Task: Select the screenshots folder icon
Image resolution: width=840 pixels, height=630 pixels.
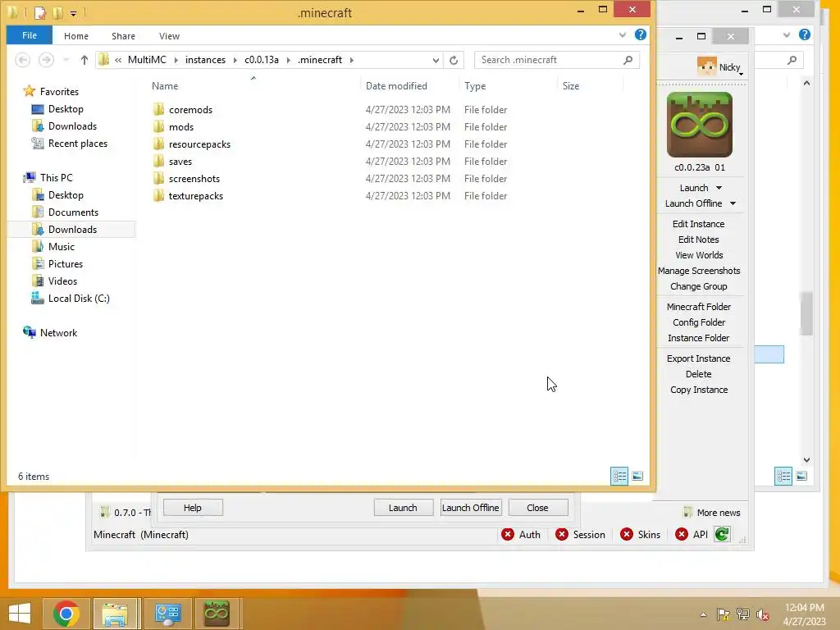Action: coord(158,178)
